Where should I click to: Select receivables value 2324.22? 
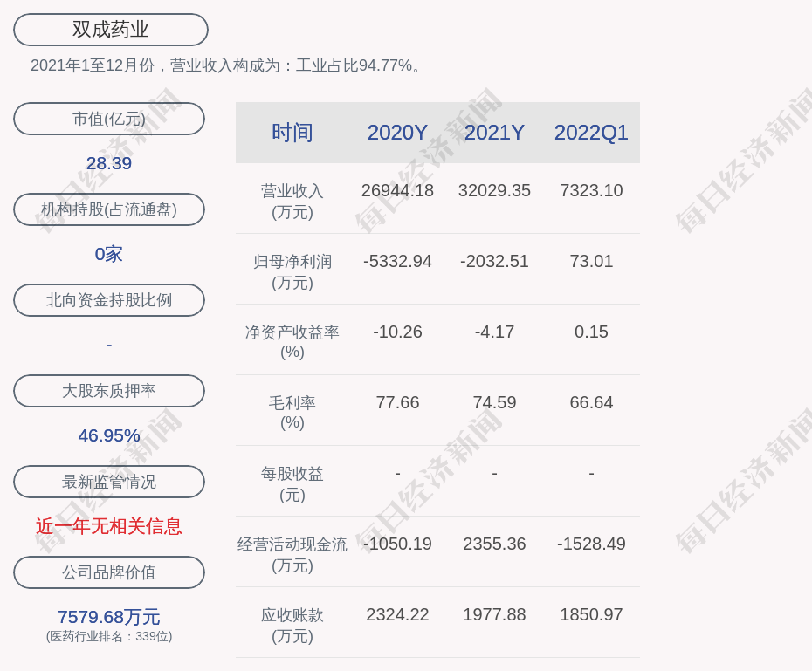click(397, 614)
